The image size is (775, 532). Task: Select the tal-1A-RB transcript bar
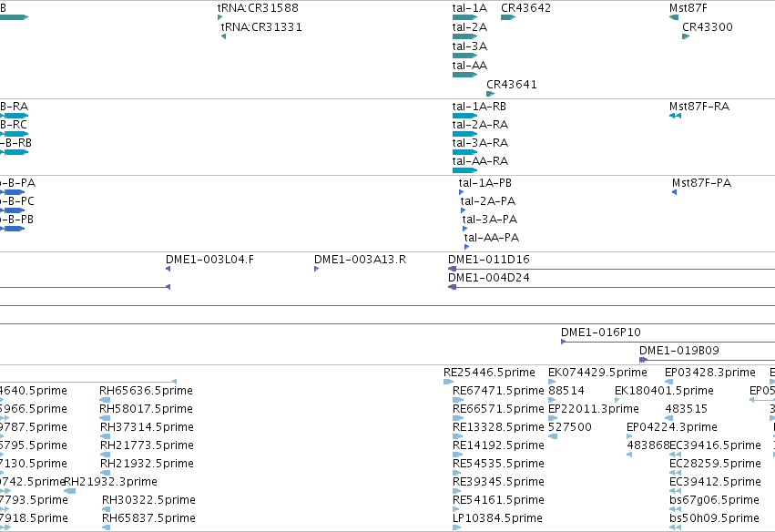464,116
